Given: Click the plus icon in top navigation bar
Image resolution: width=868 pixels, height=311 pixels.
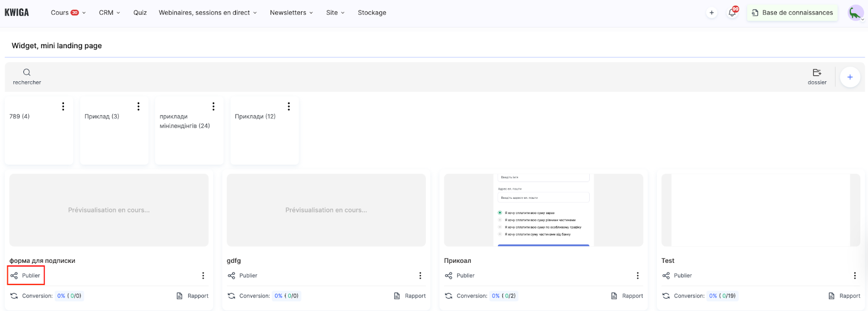Looking at the screenshot, I should (x=711, y=12).
